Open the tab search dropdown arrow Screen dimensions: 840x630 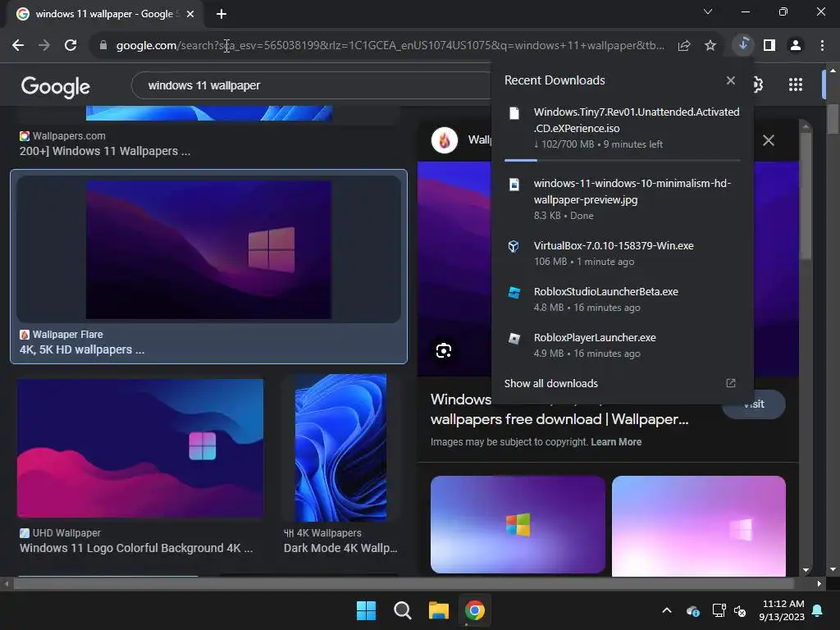(x=708, y=11)
